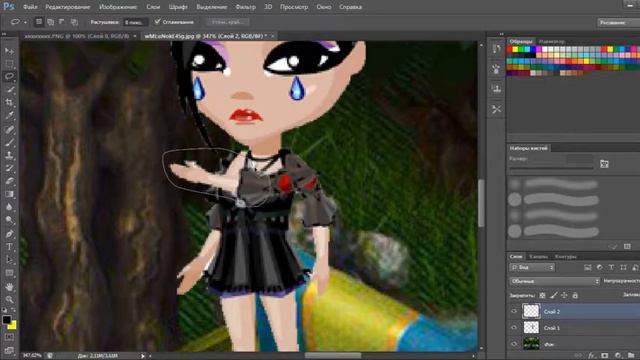Select the Path Selection tool
The image size is (640, 360).
pyautogui.click(x=9, y=260)
